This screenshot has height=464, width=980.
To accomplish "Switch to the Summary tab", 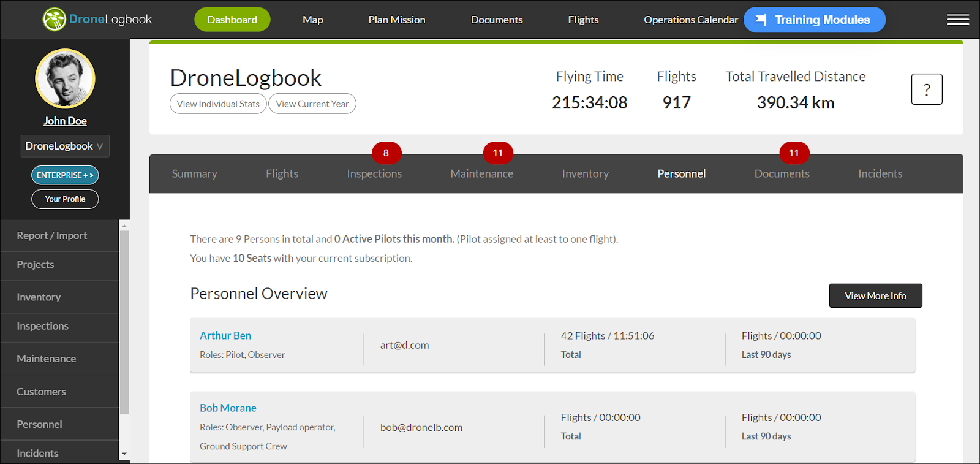I will (x=194, y=173).
